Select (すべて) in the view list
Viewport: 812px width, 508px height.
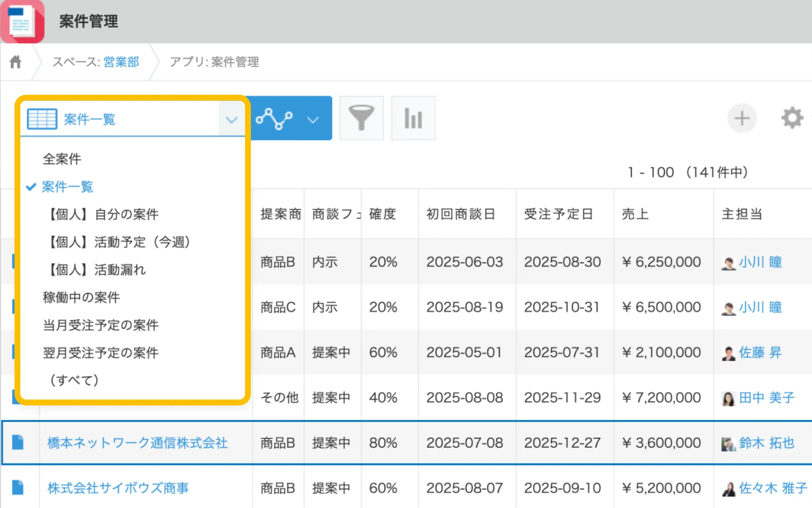(74, 380)
